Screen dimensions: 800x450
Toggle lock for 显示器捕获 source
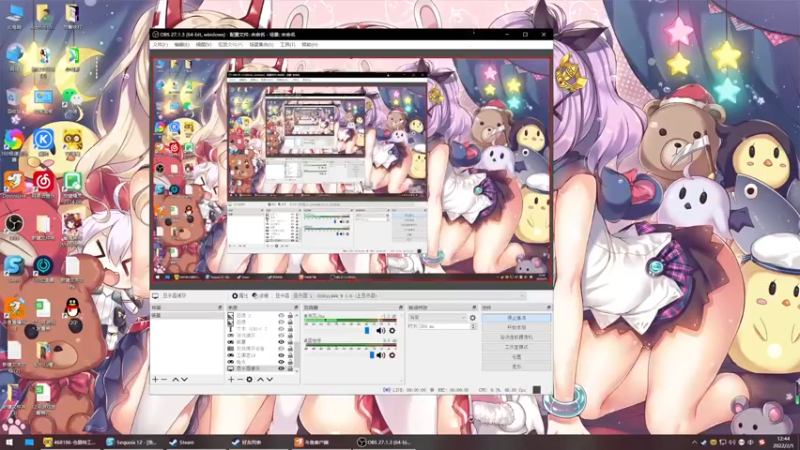pos(290,368)
